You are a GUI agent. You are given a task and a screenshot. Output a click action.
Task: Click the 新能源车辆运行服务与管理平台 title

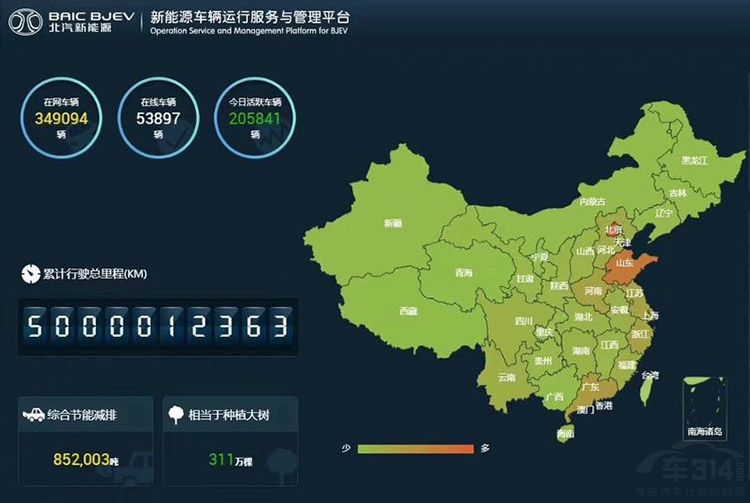pyautogui.click(x=250, y=18)
